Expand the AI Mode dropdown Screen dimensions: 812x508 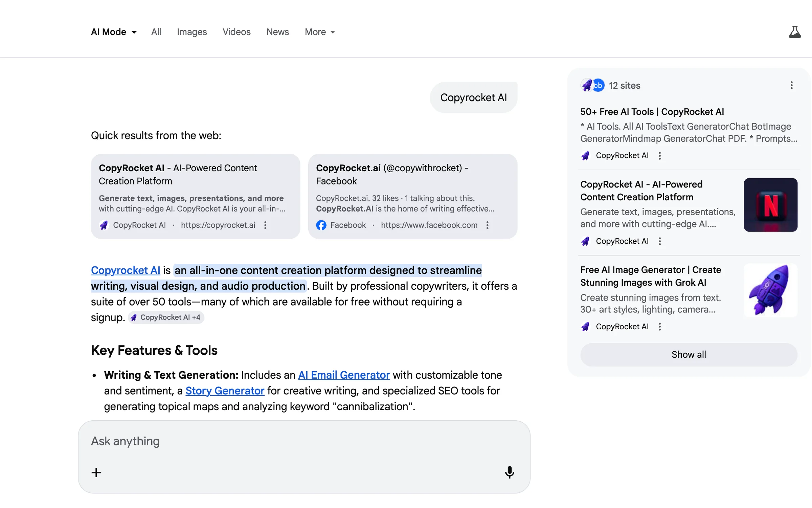[x=114, y=32]
